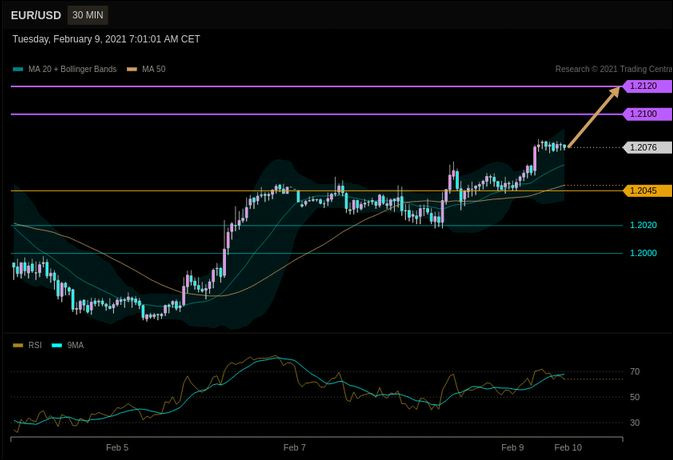The height and width of the screenshot is (460, 673).
Task: Click the 1.2045 pivot price tag
Action: [x=647, y=191]
